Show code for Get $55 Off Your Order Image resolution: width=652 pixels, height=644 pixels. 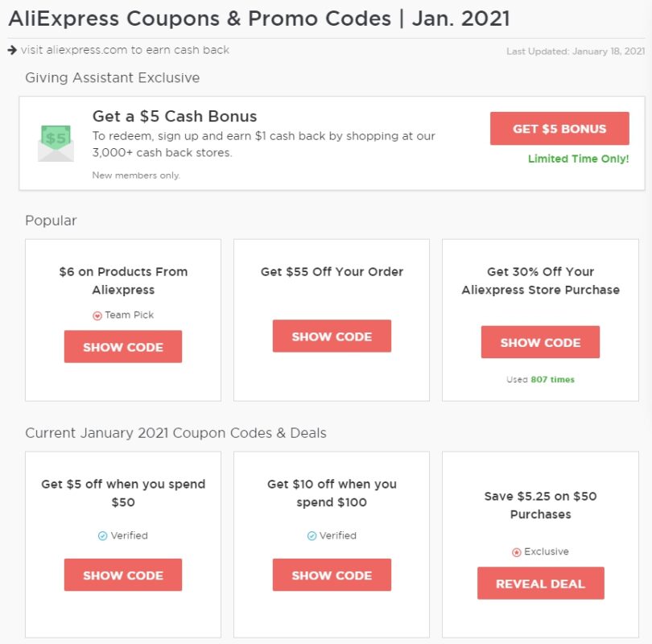click(332, 336)
